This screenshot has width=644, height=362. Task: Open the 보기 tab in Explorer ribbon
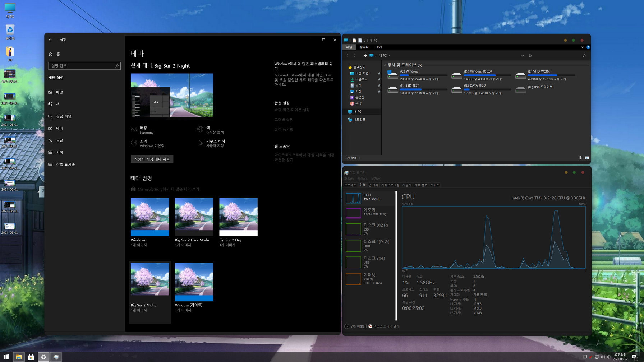[379, 47]
